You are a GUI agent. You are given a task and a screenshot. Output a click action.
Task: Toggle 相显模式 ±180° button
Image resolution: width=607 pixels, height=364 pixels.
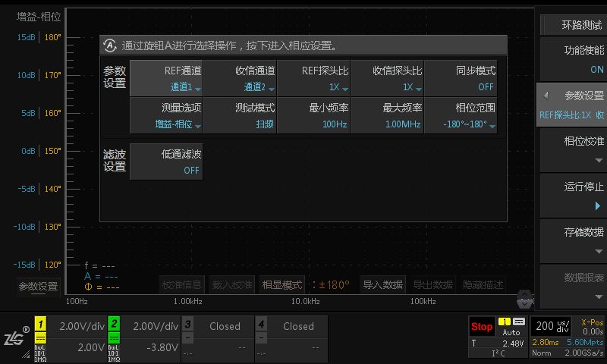[282, 285]
